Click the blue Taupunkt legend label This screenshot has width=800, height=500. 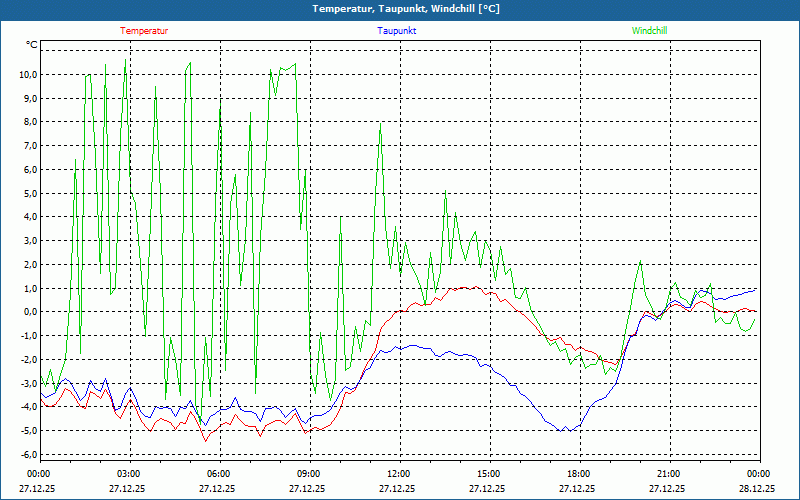pos(397,31)
